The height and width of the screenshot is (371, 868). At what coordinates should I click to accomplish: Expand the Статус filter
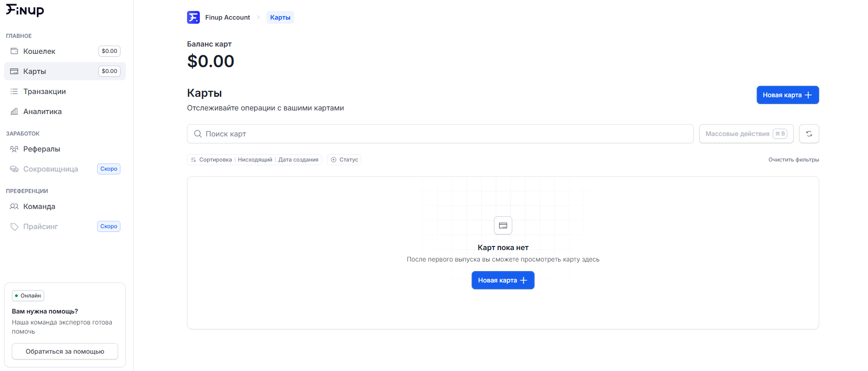click(x=344, y=160)
